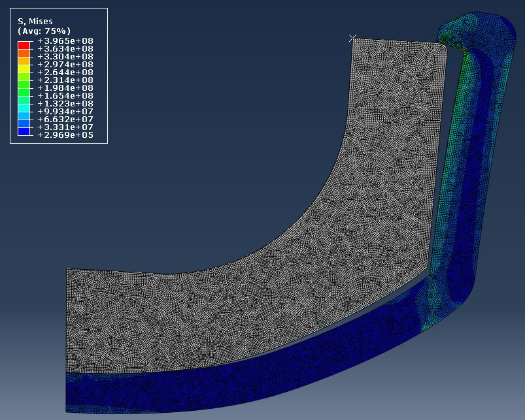Viewport: 525px width, 420px height.
Task: Click the legend value +6.632e+07
Action: (65, 120)
